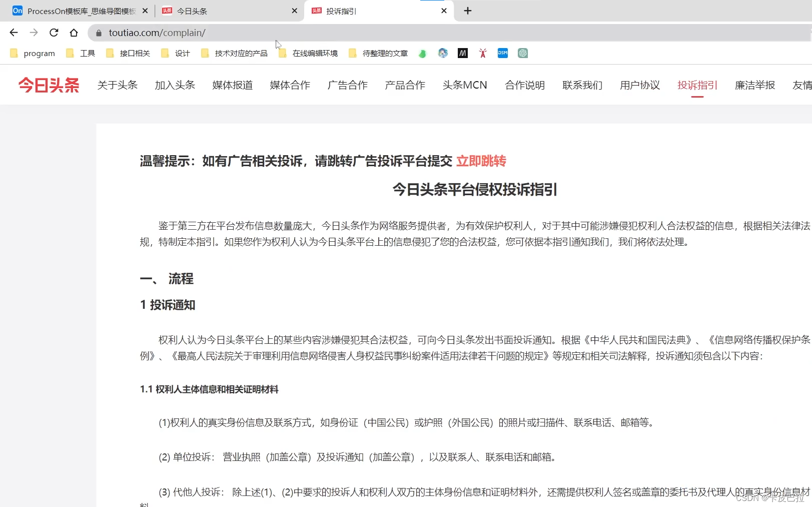Click the round blue globe bookmark icon
Viewport: 812px width, 507px height.
pyautogui.click(x=443, y=53)
